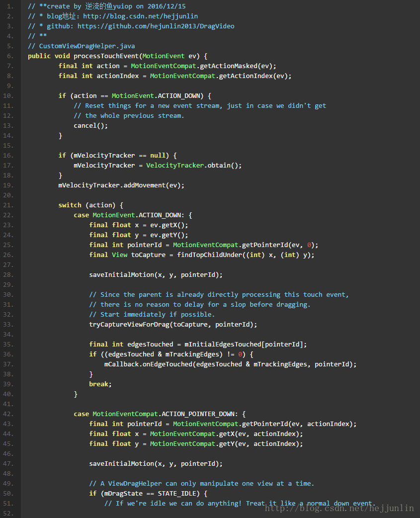This screenshot has width=420, height=518.
Task: Open the blog.csdn.net/hejjunlin URL in the header comment
Action: point(140,16)
